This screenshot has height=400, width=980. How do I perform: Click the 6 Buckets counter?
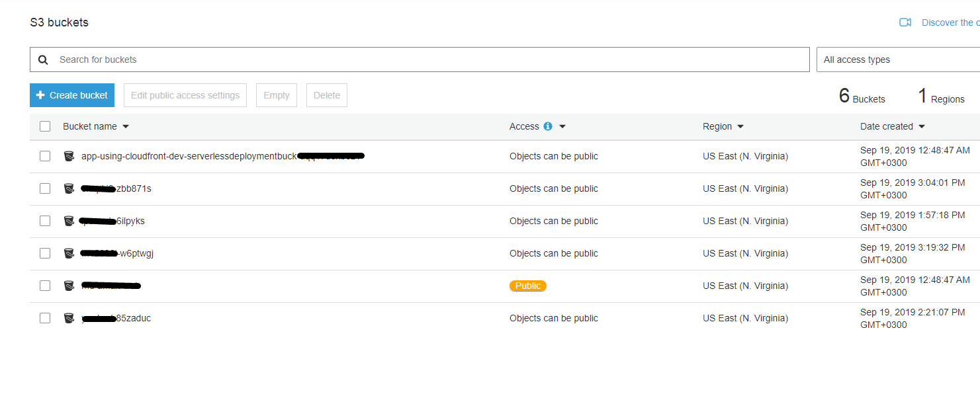tap(862, 97)
